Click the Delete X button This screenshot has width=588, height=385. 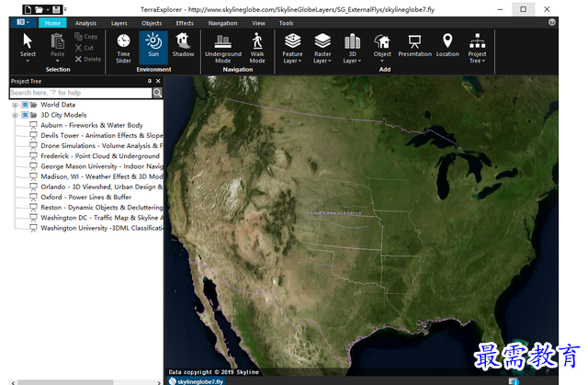point(88,59)
